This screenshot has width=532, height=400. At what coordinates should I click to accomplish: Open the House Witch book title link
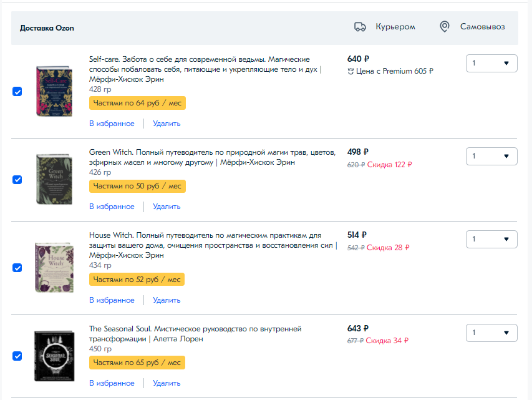tap(205, 240)
